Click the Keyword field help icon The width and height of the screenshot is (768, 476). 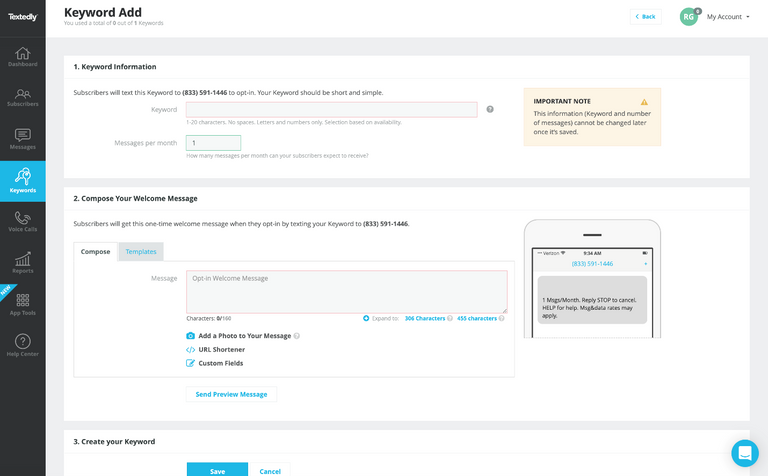point(490,109)
